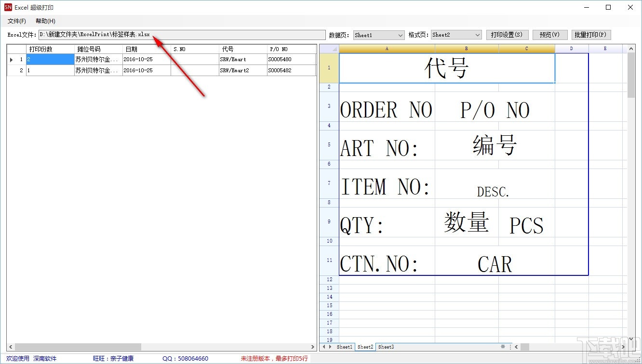Viewport: 642px width, 364px height.
Task: Select the 打印份数 cell in row 2
Action: (50, 70)
